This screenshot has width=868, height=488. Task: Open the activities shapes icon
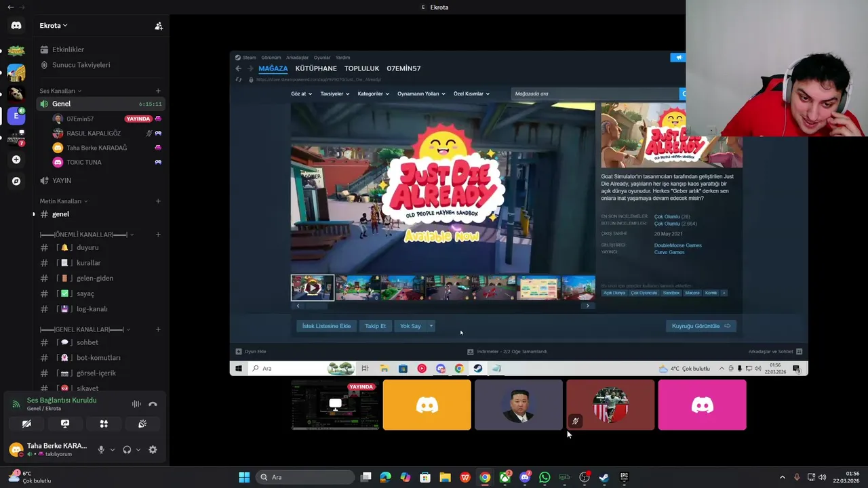point(104,424)
